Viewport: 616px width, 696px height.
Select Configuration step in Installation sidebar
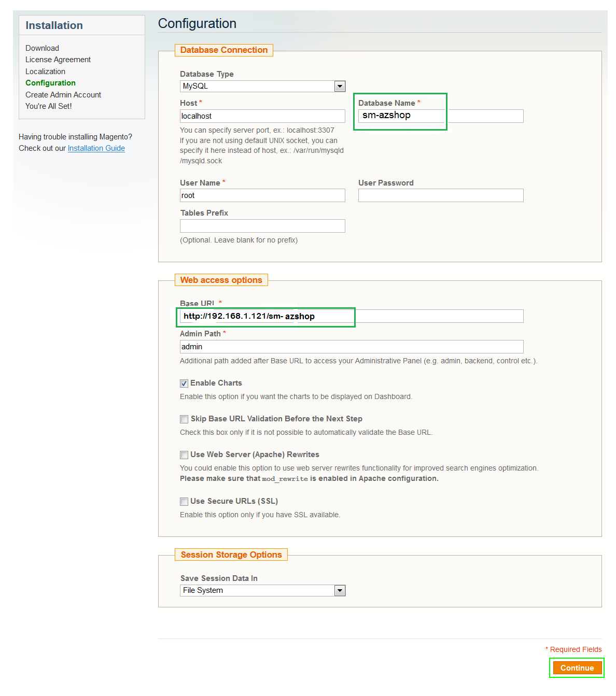click(x=50, y=83)
